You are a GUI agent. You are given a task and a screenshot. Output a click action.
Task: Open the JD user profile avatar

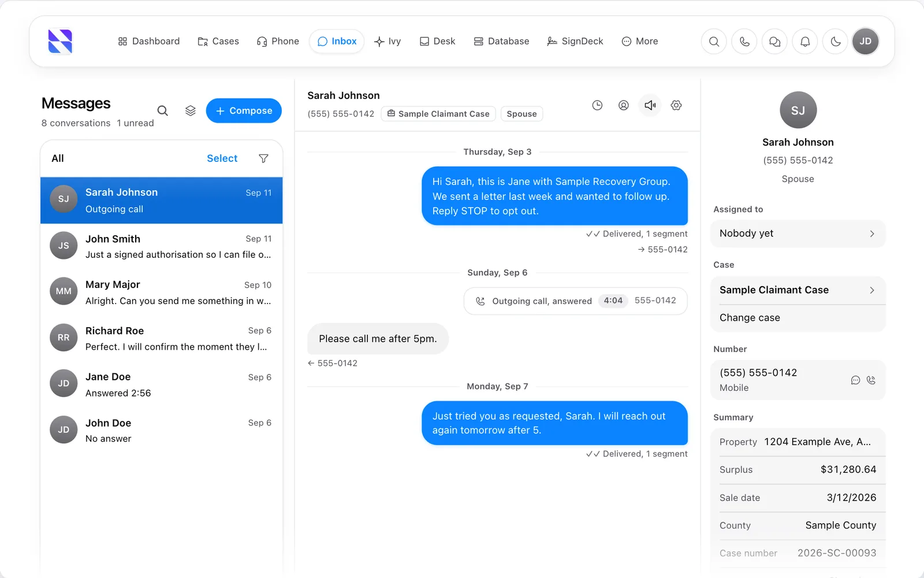(x=866, y=42)
